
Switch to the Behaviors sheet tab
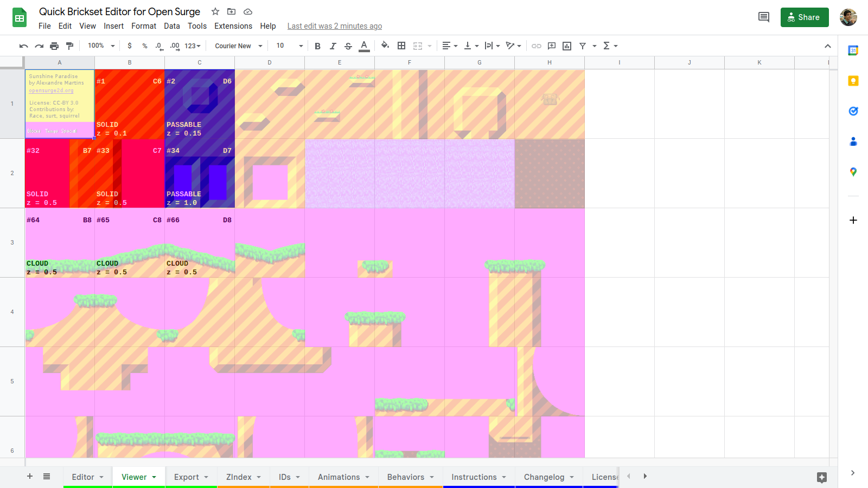[411, 477]
